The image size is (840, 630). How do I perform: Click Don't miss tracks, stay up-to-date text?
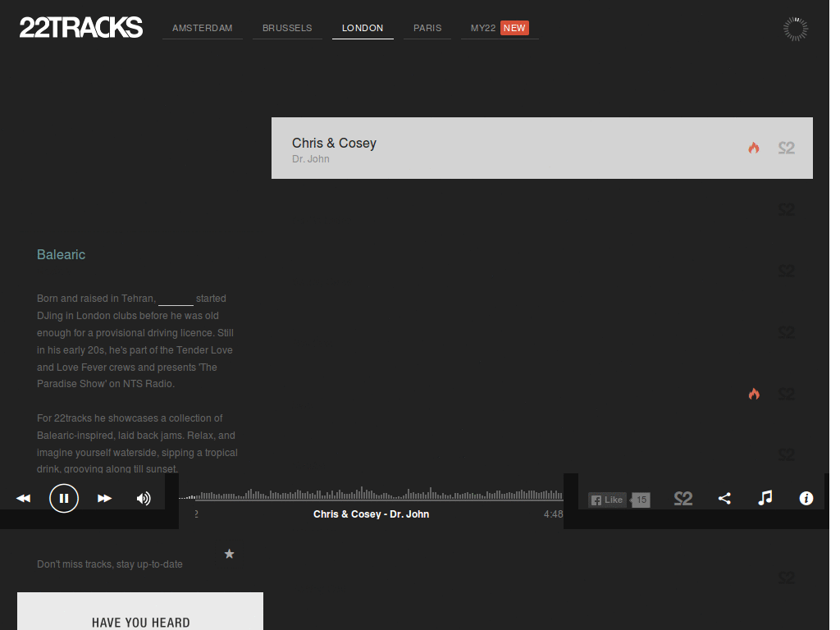point(110,564)
